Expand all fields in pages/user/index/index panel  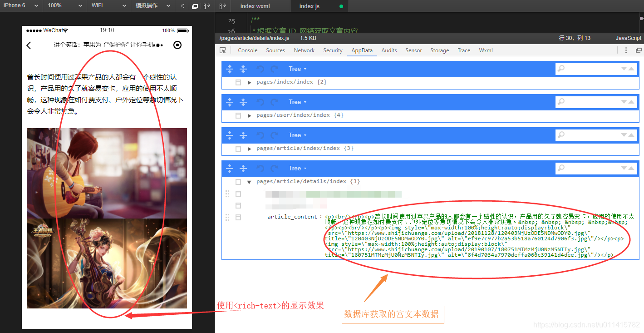230,102
